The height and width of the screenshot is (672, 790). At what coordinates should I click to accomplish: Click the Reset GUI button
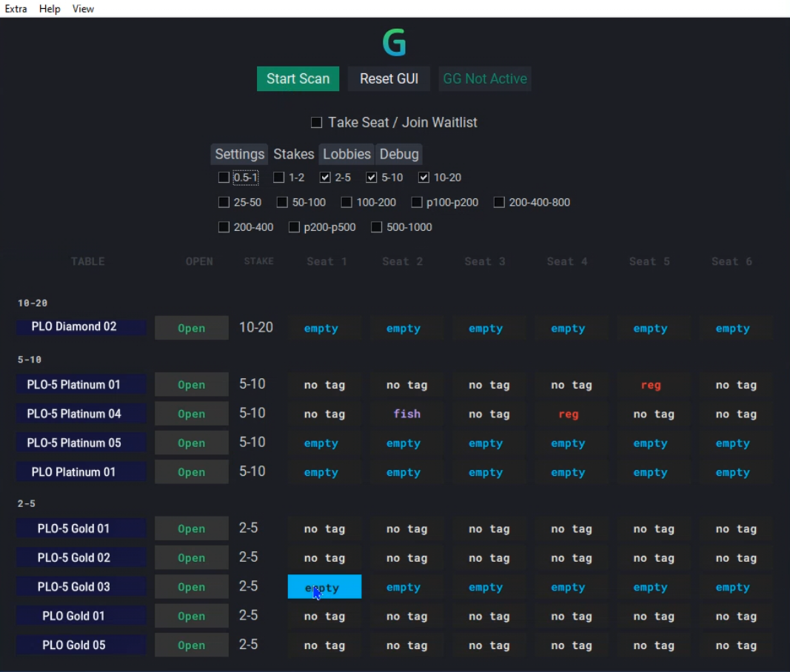tap(389, 78)
